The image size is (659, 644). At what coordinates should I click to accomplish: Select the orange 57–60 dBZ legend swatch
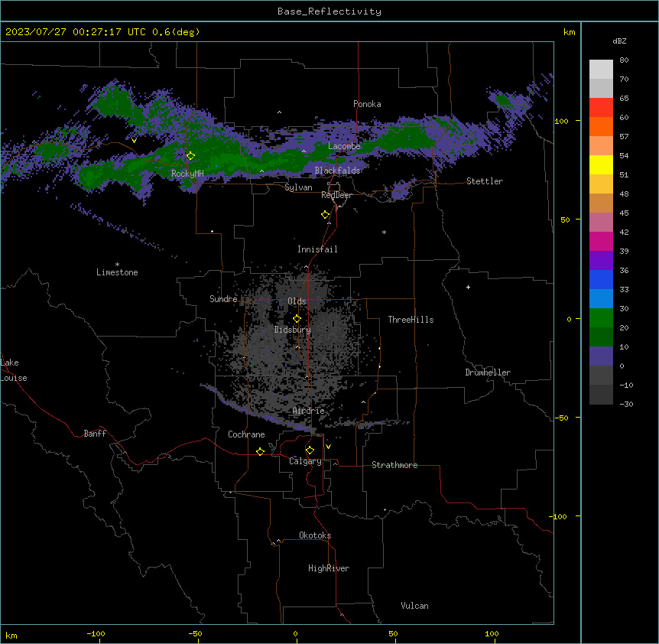[601, 126]
